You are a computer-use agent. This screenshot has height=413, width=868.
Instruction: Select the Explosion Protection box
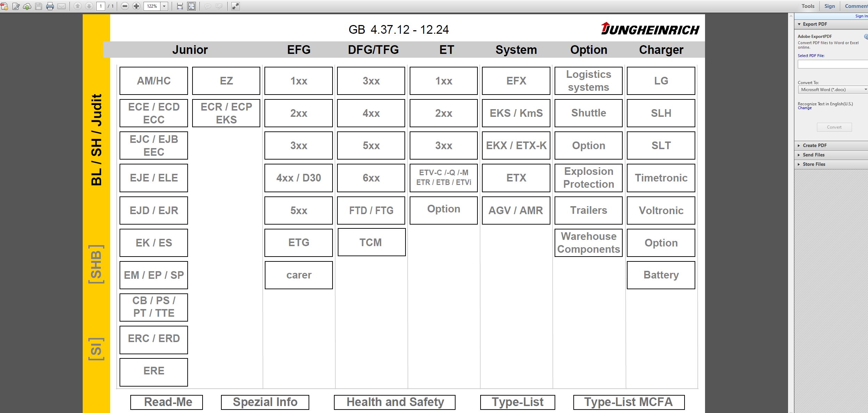[589, 178]
